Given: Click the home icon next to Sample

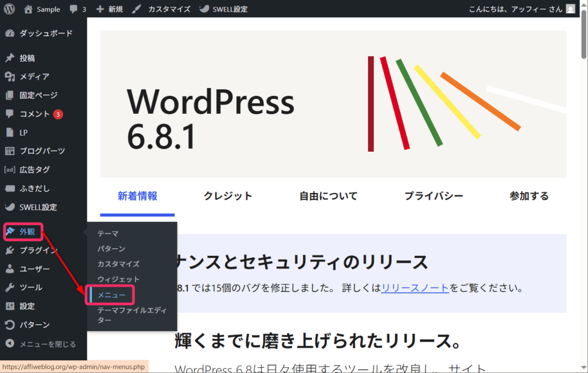Looking at the screenshot, I should (28, 9).
